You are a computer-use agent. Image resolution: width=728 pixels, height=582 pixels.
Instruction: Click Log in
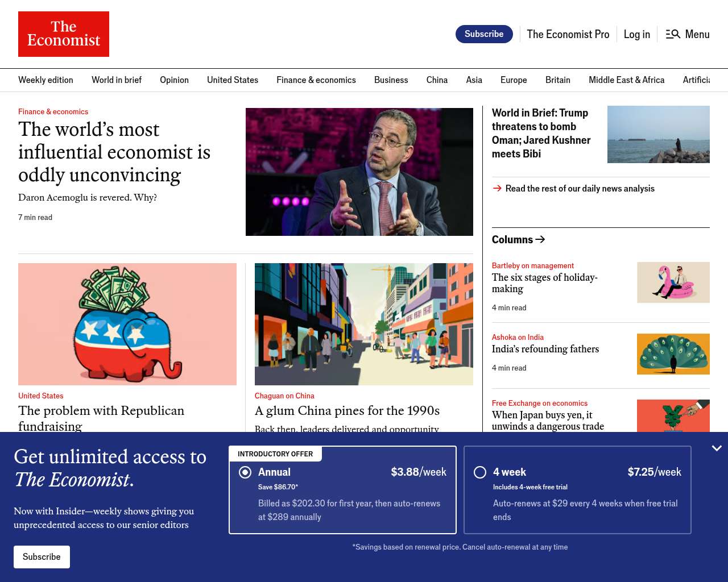tap(637, 34)
